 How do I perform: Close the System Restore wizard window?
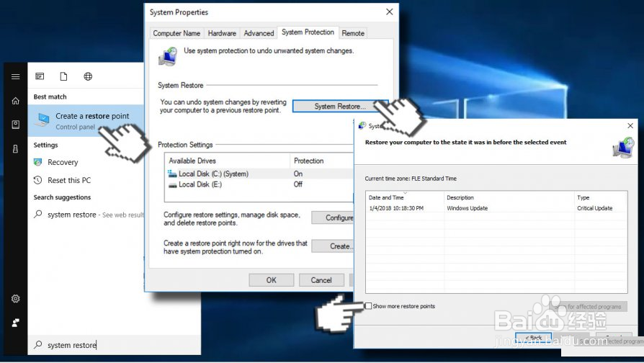[630, 125]
